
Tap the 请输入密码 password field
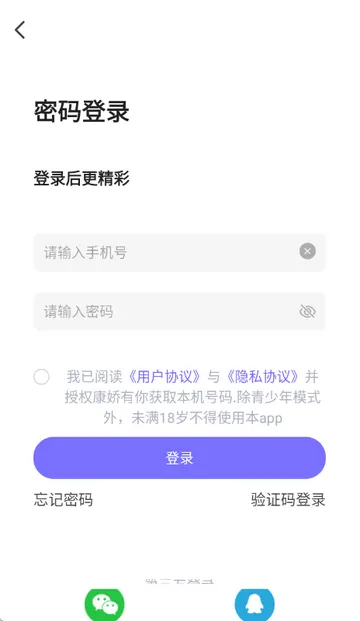click(179, 312)
